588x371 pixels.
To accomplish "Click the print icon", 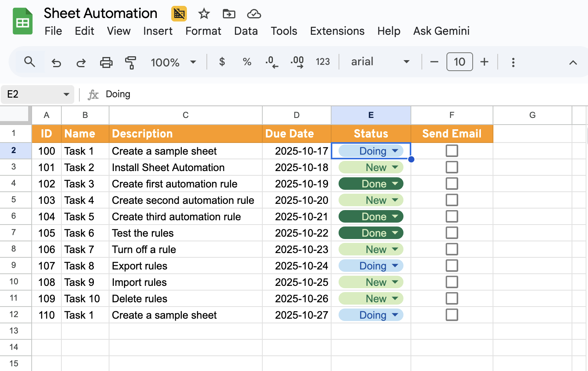I will (106, 62).
